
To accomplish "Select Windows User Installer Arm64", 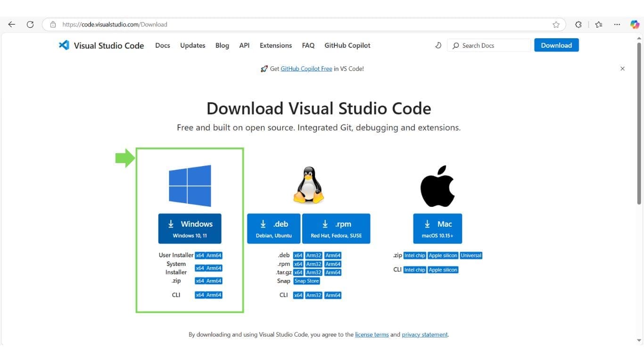I will 214,255.
